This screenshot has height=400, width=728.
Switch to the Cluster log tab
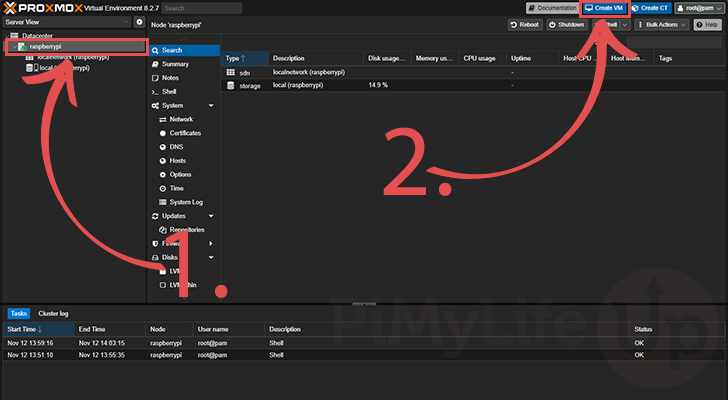(x=53, y=314)
